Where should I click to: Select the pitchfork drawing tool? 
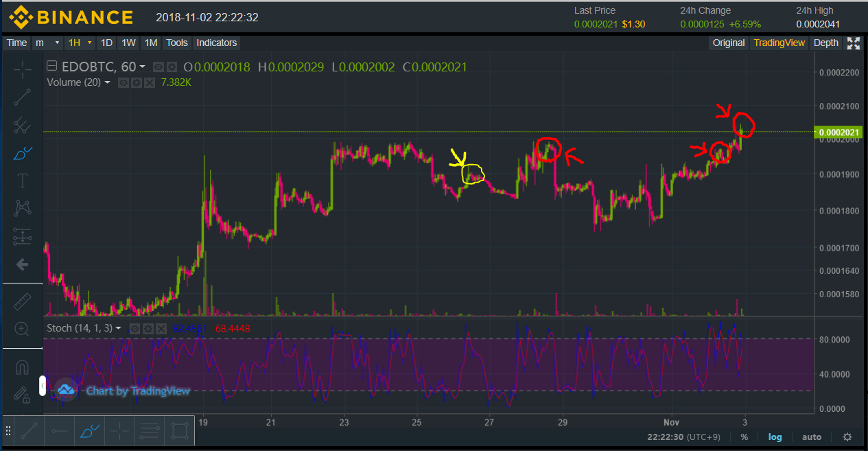coord(22,125)
